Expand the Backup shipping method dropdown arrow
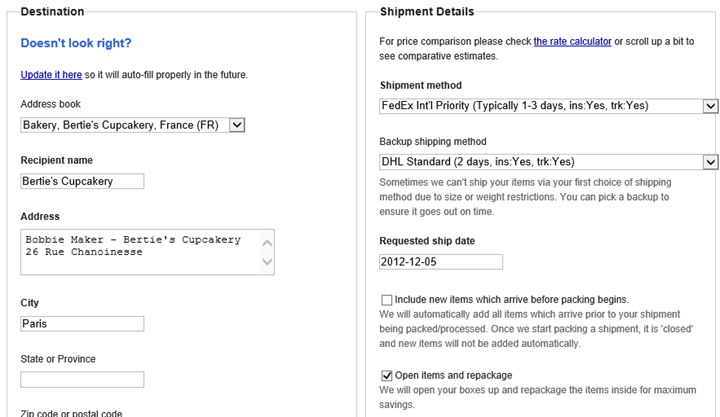 point(710,162)
